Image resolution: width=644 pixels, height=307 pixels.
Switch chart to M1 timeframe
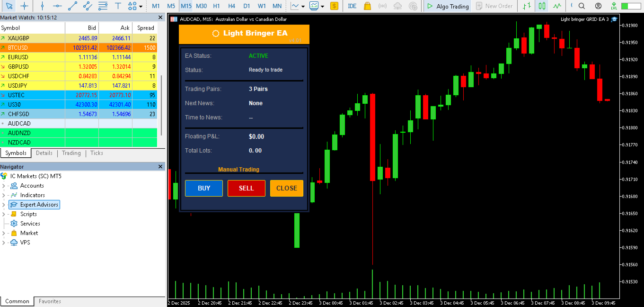[x=156, y=6]
